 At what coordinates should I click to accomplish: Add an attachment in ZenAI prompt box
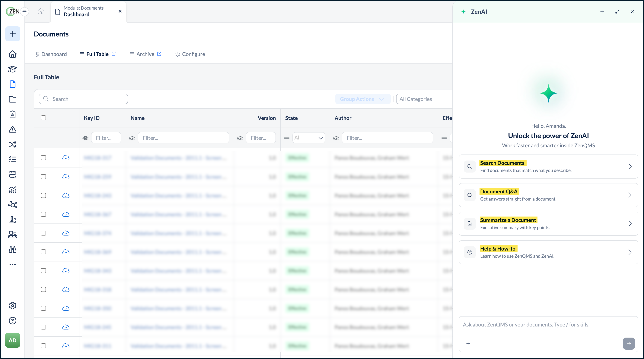click(468, 344)
